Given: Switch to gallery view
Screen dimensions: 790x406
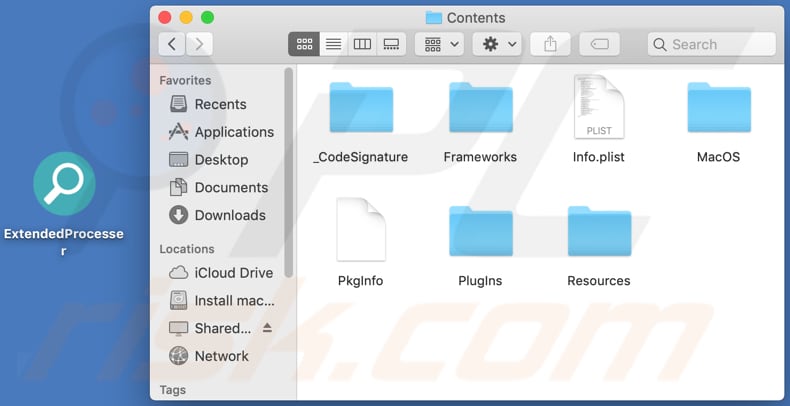Looking at the screenshot, I should 391,44.
